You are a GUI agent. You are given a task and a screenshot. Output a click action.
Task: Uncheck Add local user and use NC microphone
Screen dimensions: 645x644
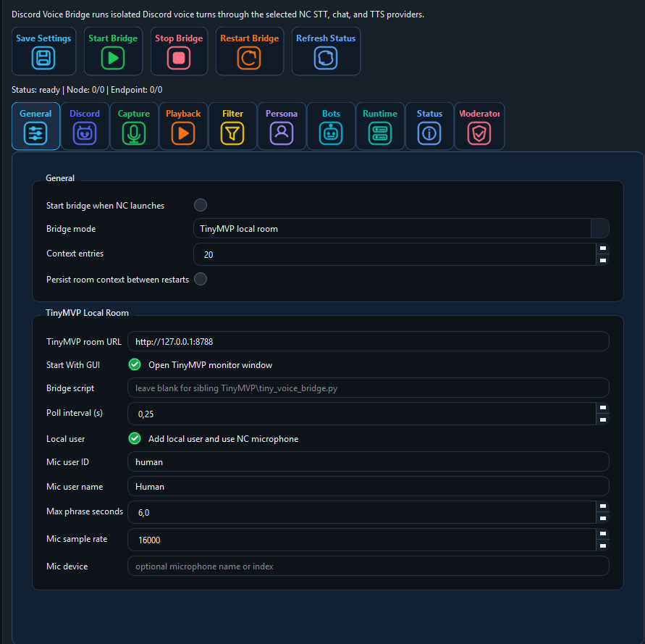point(135,438)
